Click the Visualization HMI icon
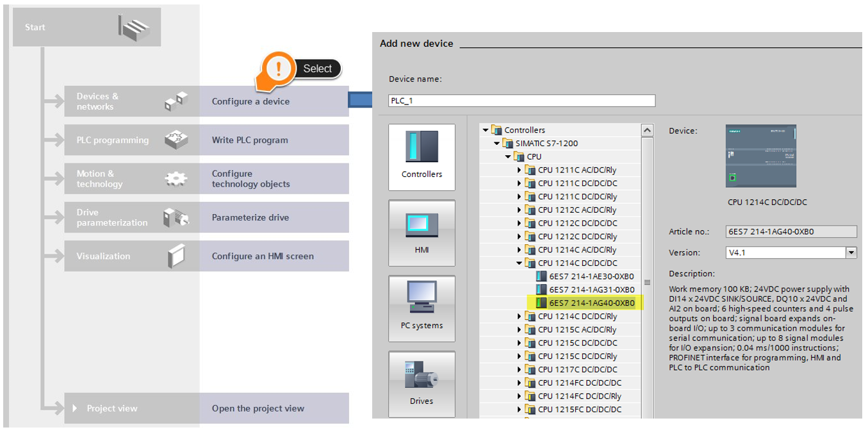The width and height of the screenshot is (868, 432). pos(176,256)
